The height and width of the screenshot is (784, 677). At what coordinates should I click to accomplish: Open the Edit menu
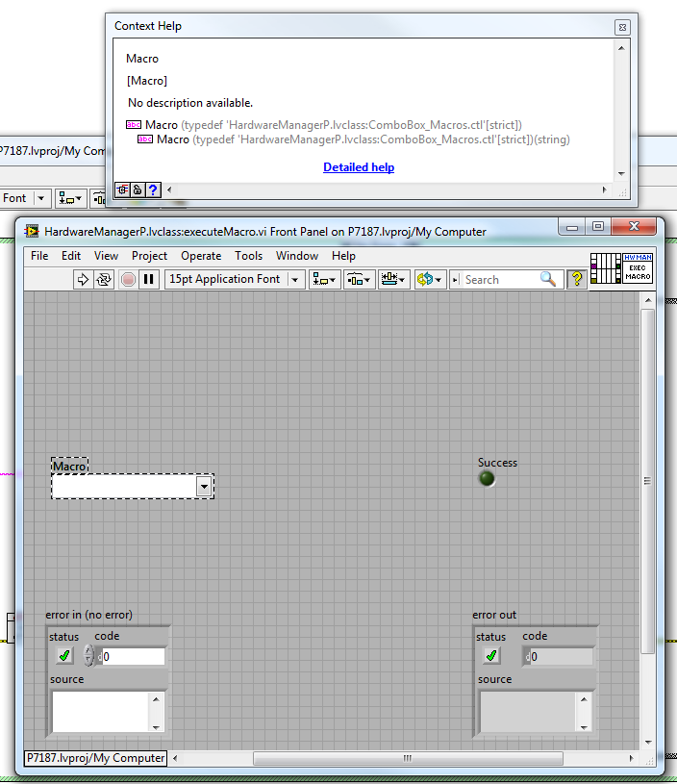pyautogui.click(x=71, y=256)
